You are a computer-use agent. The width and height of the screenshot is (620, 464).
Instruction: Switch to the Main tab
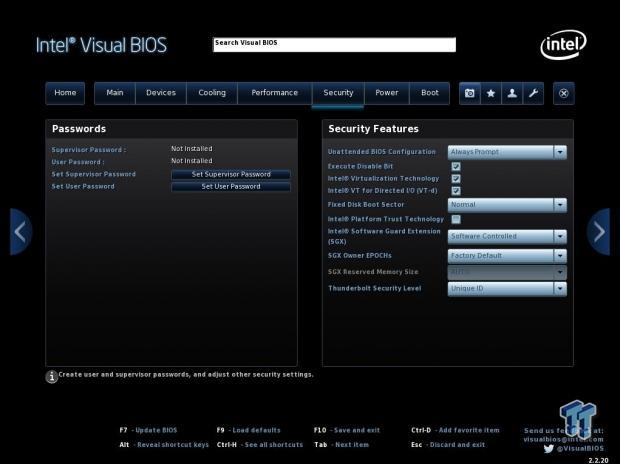coord(115,93)
